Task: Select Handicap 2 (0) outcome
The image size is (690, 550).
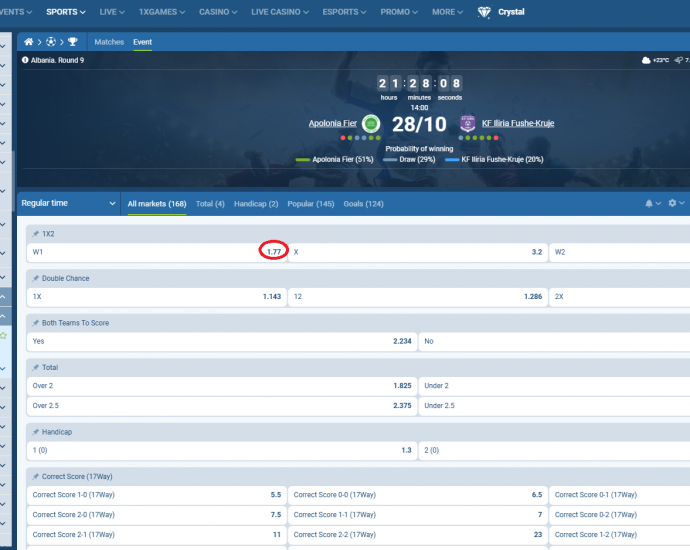Action: coord(554,450)
